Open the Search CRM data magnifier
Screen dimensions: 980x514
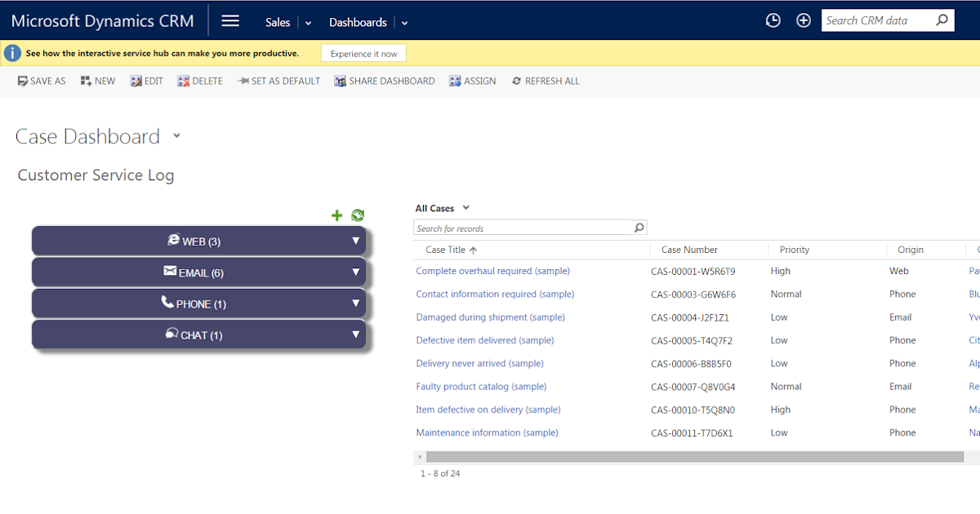(x=941, y=20)
